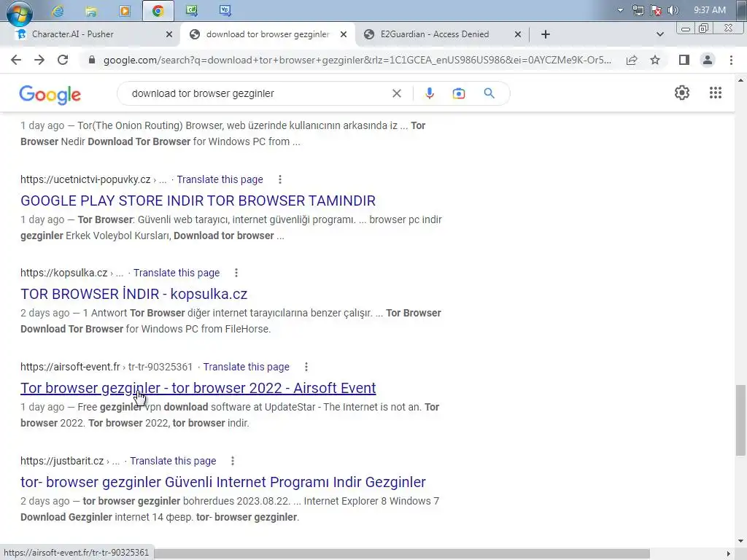Screen dimensions: 747x560
Task: Expand the tab search dropdown
Action: 659,34
